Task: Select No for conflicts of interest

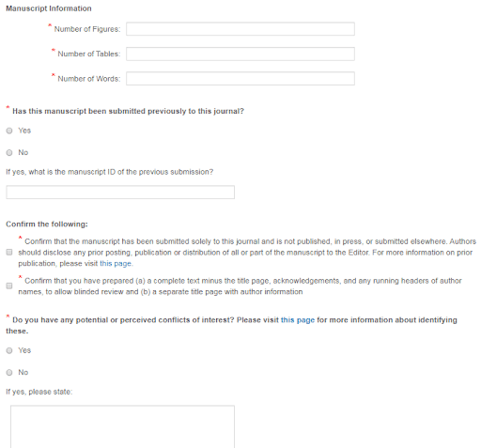Action: coord(9,372)
